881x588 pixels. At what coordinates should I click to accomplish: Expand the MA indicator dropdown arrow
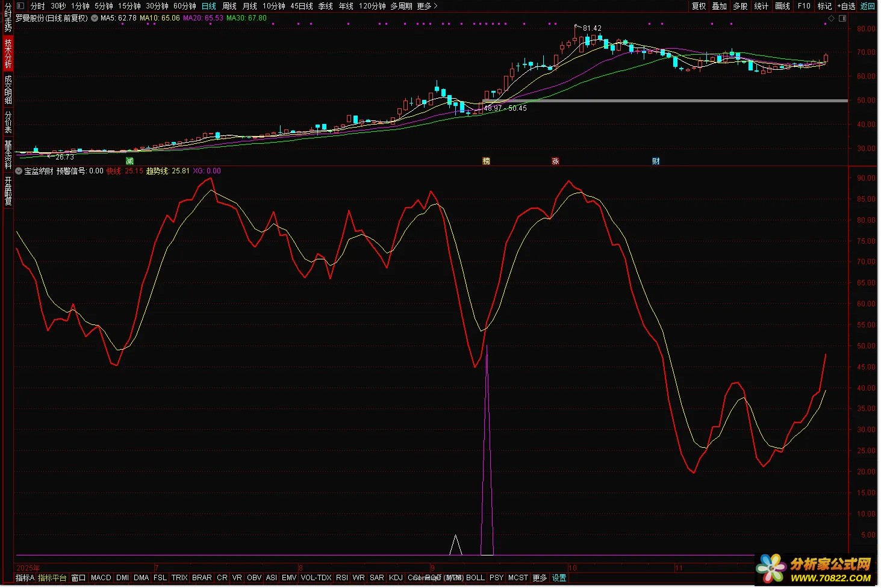tap(95, 18)
